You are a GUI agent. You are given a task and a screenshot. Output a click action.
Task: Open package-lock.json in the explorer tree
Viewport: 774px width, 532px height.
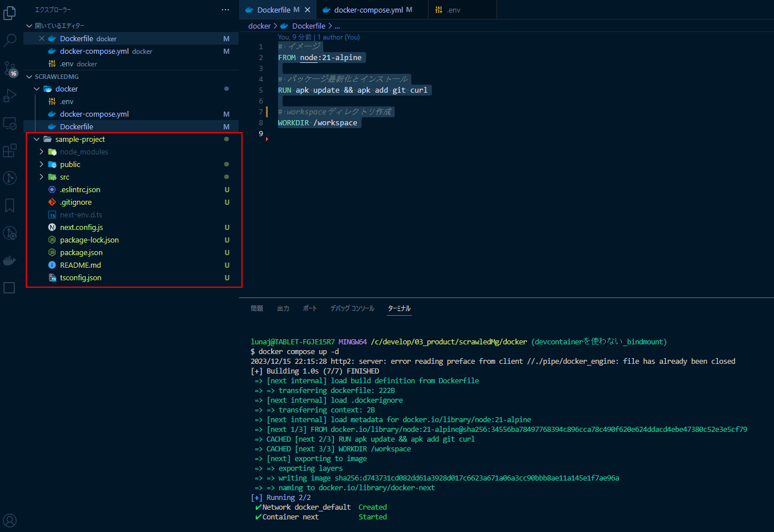(89, 240)
